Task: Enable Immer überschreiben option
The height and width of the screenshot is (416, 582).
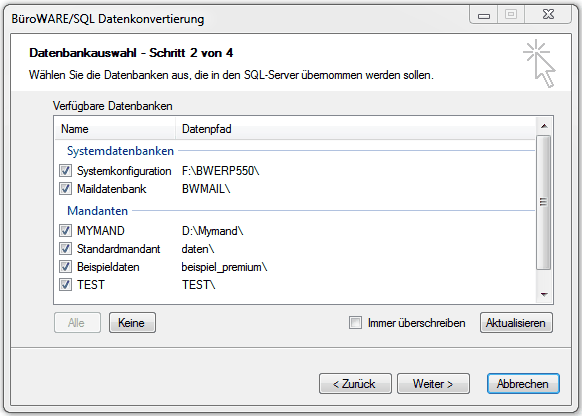Action: [x=355, y=322]
